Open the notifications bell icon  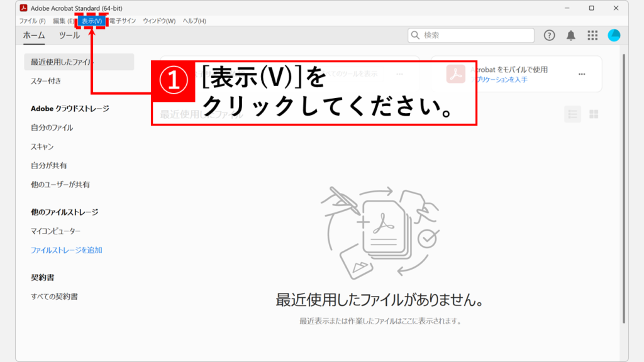tap(571, 36)
